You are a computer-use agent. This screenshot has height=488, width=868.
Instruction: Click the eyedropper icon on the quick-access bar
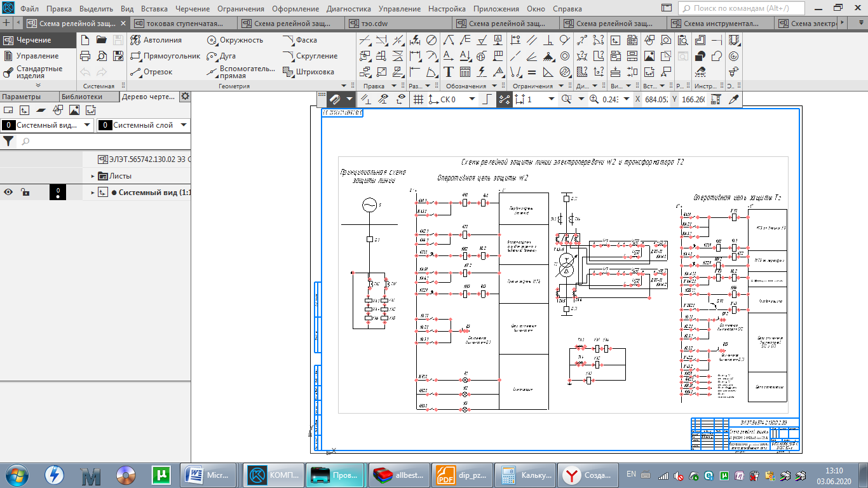pyautogui.click(x=733, y=99)
